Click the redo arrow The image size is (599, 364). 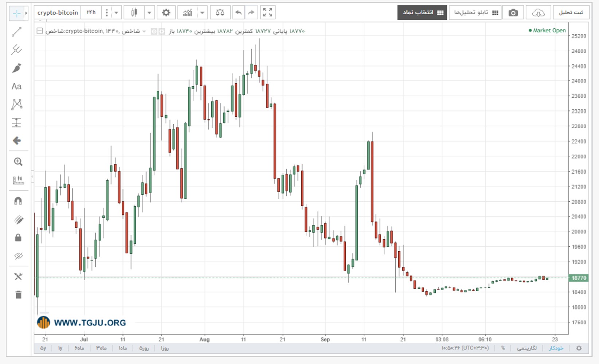[251, 13]
